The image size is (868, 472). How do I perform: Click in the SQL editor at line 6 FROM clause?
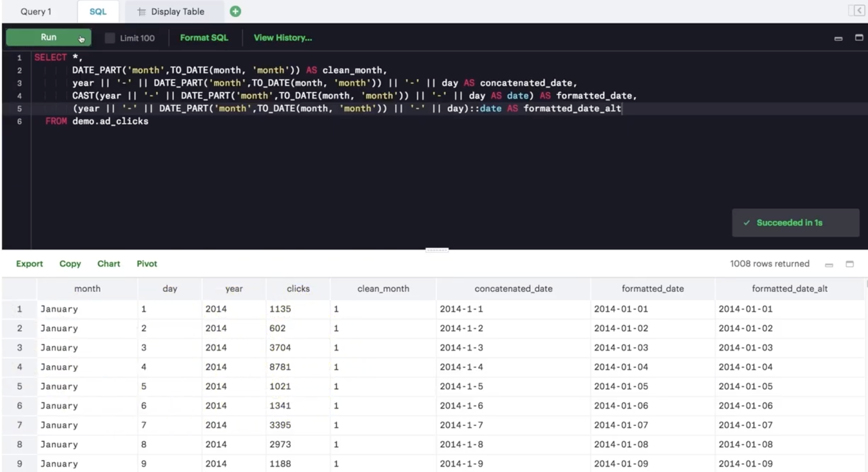pos(97,121)
